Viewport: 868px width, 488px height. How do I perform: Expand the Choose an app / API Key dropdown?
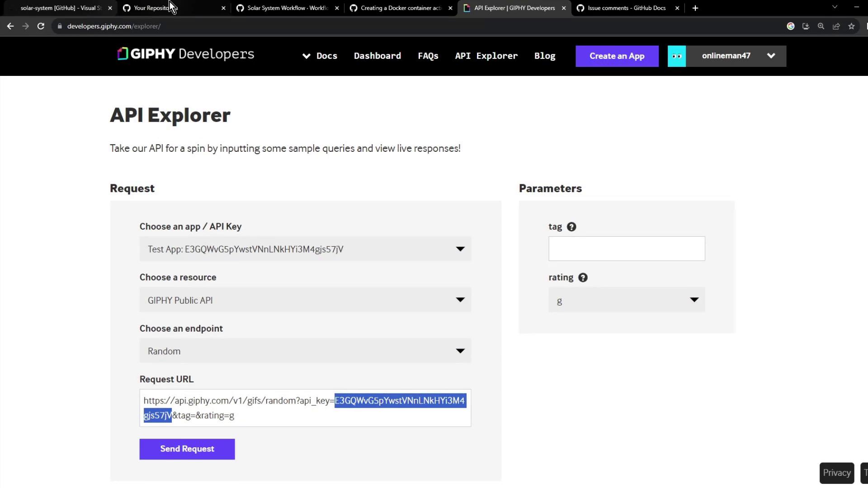pos(305,249)
